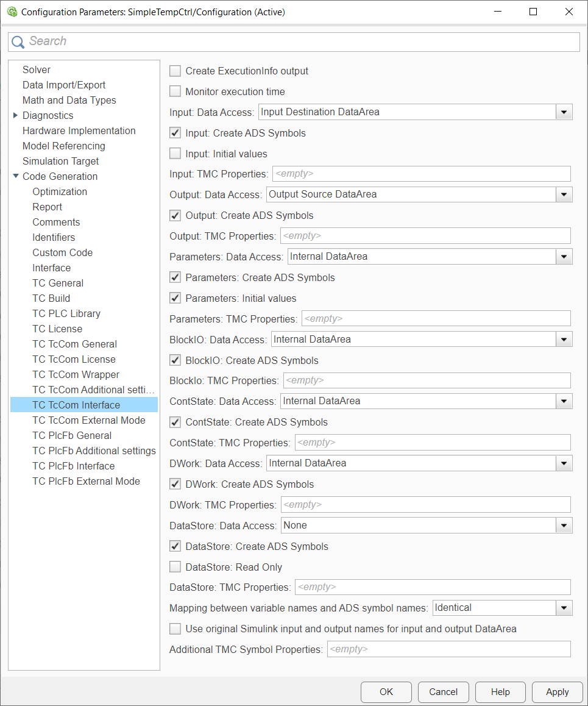Uncheck BlockIO: Create ADS Symbols
The width and height of the screenshot is (588, 706).
click(x=175, y=361)
